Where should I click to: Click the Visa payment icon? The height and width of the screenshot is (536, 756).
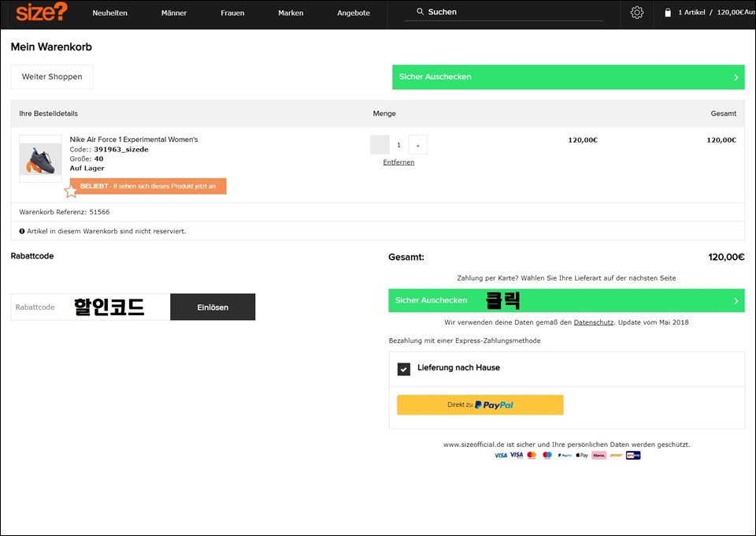click(x=501, y=455)
